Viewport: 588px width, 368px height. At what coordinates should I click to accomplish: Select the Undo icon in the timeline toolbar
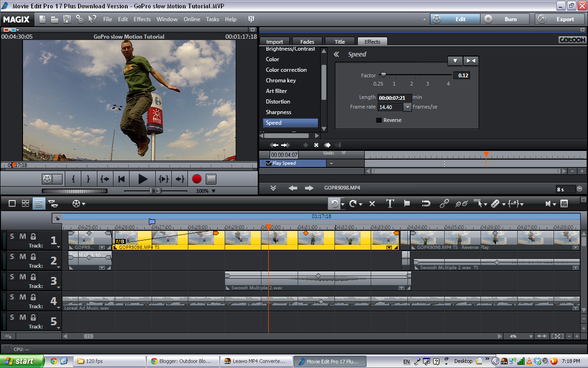(x=334, y=203)
